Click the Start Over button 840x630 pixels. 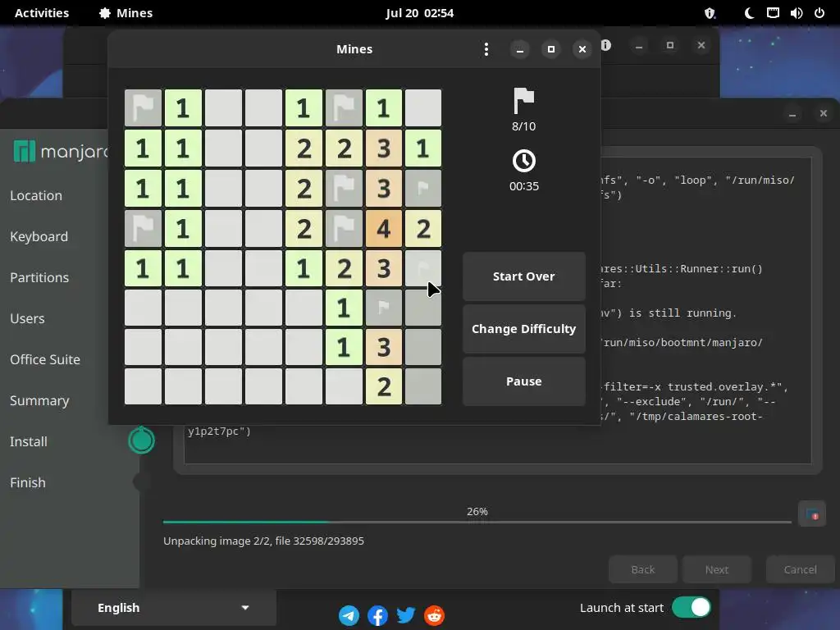click(x=524, y=276)
